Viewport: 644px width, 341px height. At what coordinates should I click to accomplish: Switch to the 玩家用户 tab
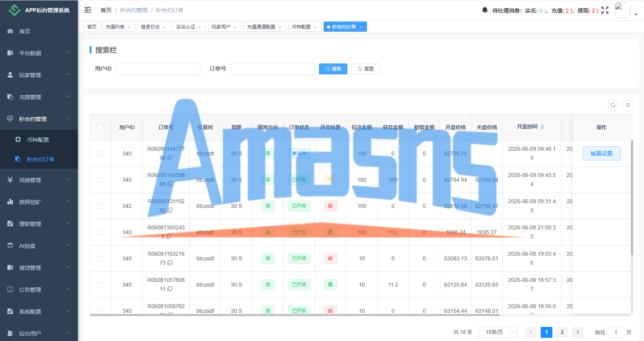pyautogui.click(x=225, y=27)
